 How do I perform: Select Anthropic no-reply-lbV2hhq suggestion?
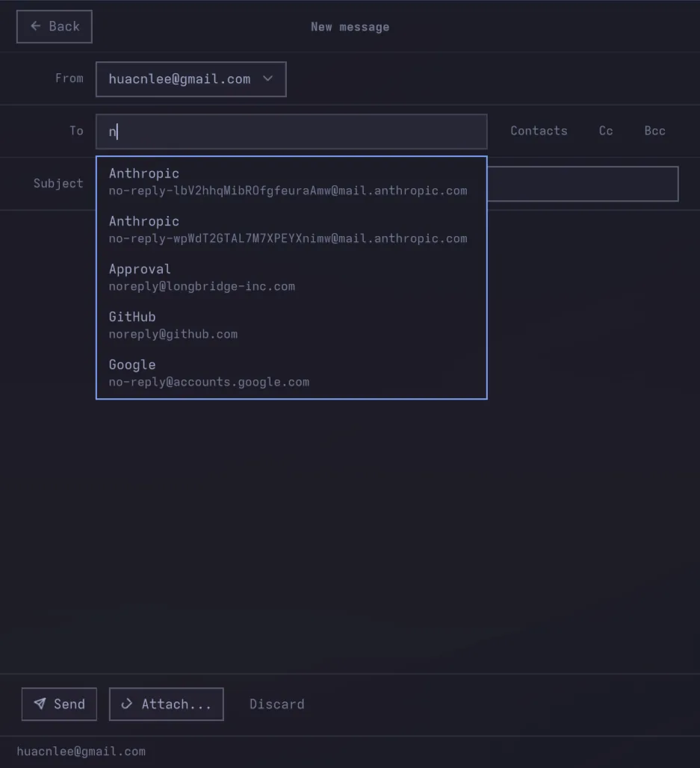(x=291, y=182)
